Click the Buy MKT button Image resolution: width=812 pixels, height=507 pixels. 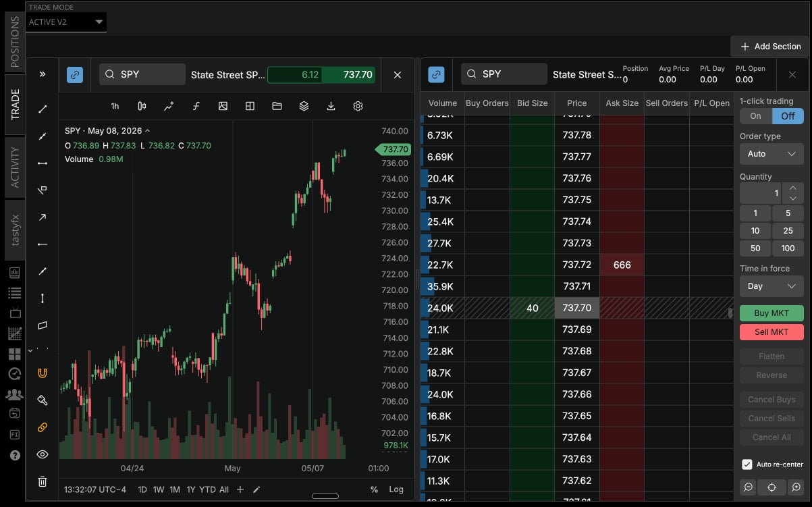772,313
